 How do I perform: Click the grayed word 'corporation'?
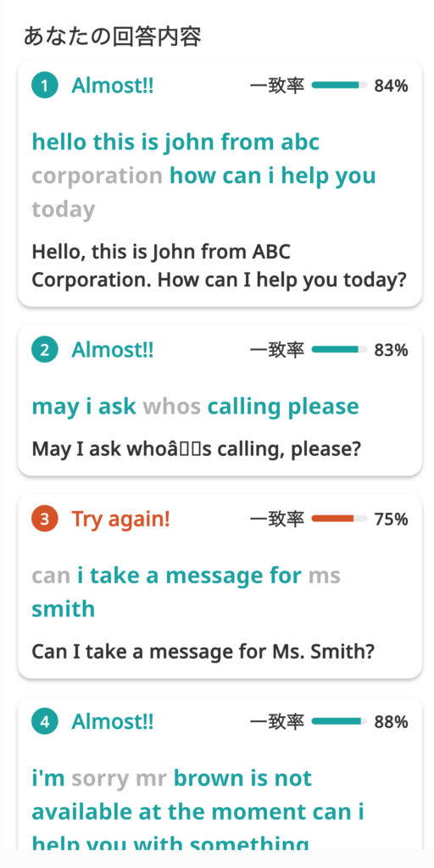97,176
